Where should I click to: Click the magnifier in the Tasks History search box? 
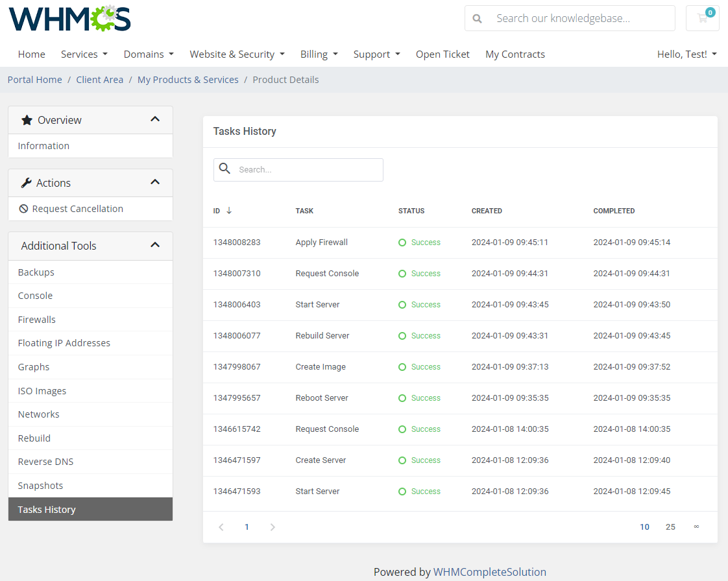(x=225, y=169)
